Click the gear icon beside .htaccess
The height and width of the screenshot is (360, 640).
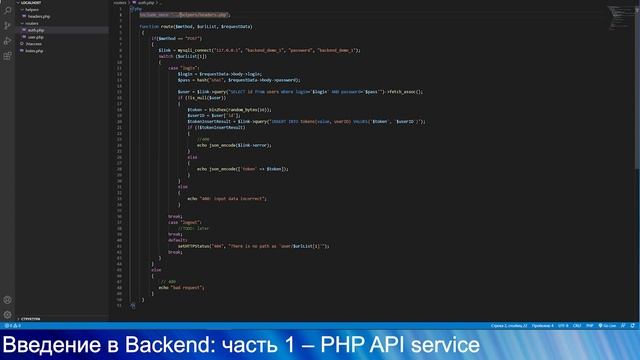22,44
